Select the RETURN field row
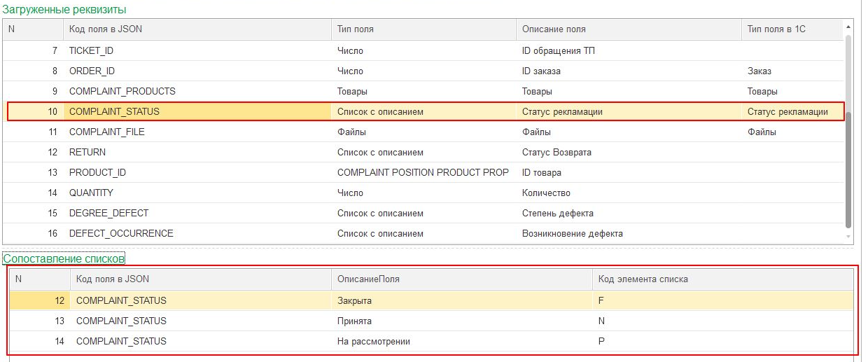This screenshot has height=362, width=868. coord(87,152)
